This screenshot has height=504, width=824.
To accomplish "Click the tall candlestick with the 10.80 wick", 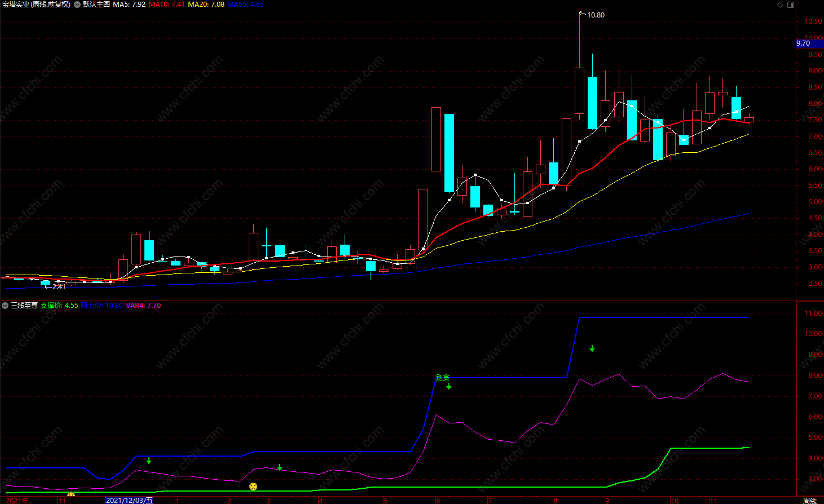I will tap(579, 90).
